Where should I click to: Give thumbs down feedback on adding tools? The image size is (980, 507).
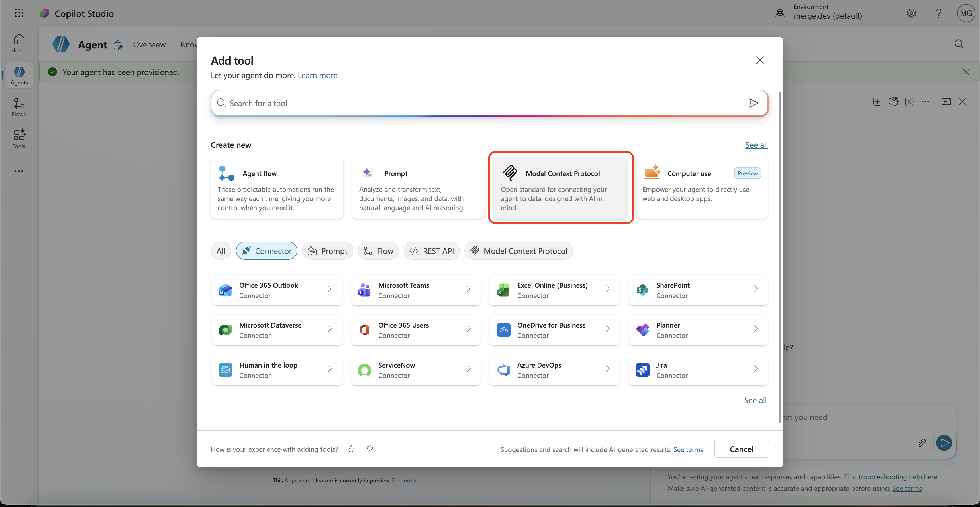pyautogui.click(x=370, y=449)
